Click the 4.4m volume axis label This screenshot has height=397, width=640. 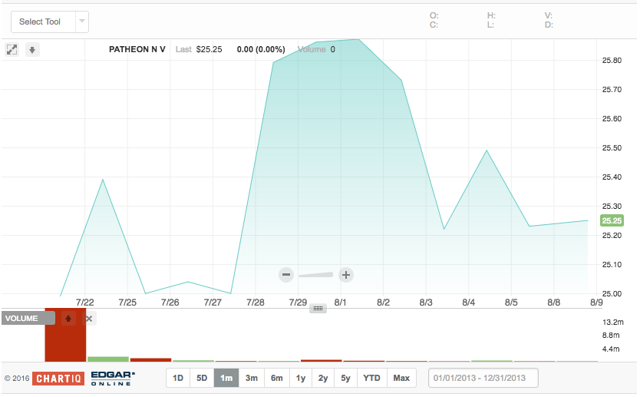click(x=611, y=349)
